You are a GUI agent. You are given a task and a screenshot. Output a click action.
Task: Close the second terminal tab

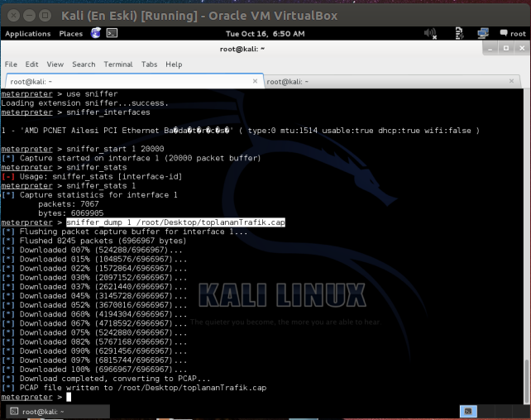point(511,81)
